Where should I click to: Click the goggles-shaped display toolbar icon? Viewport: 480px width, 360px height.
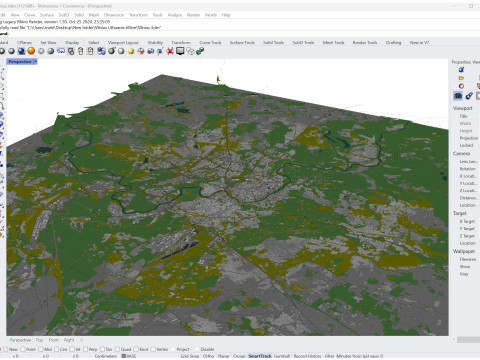click(61, 51)
